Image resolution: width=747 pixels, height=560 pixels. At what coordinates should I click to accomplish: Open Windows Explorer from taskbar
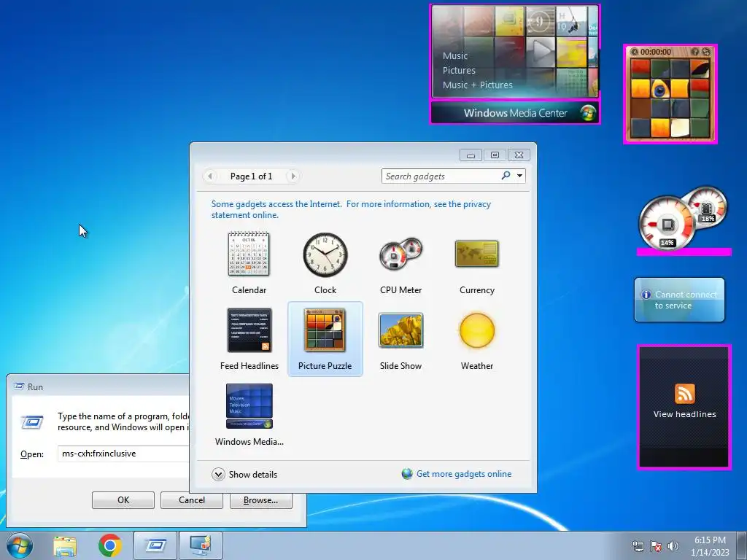[x=65, y=545]
